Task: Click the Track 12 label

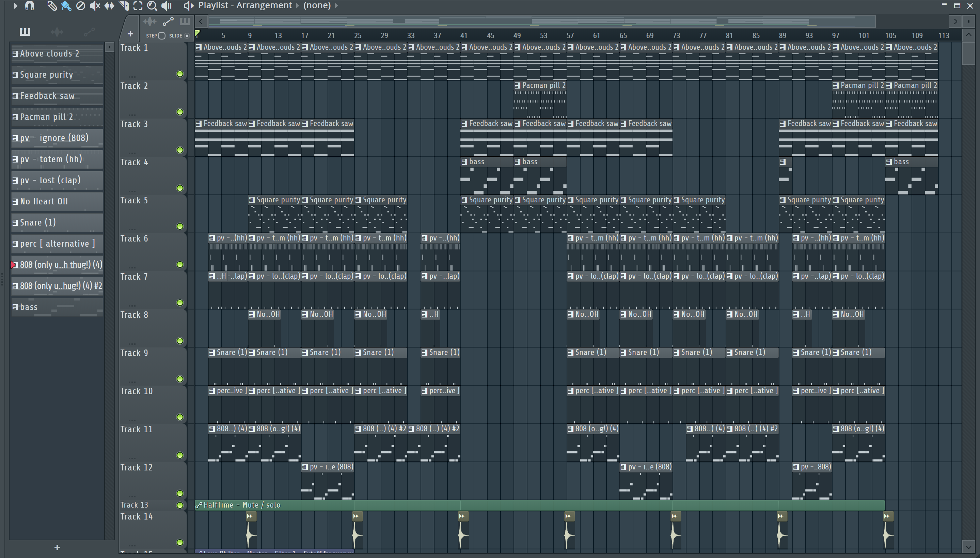Action: (x=136, y=467)
